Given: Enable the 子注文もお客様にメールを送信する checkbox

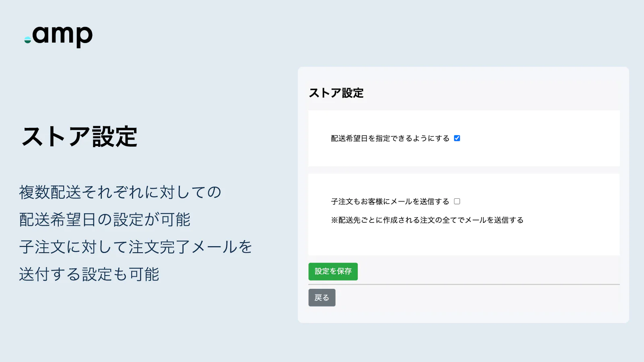Looking at the screenshot, I should pyautogui.click(x=457, y=201).
